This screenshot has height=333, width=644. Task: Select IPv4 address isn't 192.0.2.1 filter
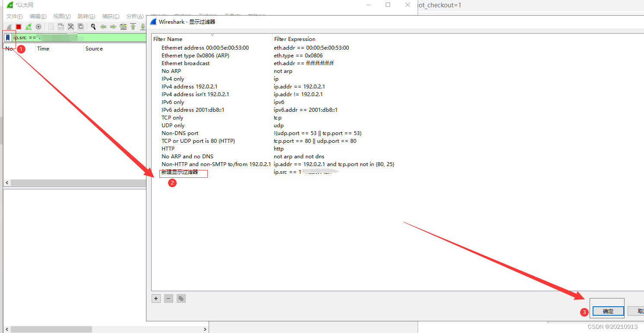195,94
